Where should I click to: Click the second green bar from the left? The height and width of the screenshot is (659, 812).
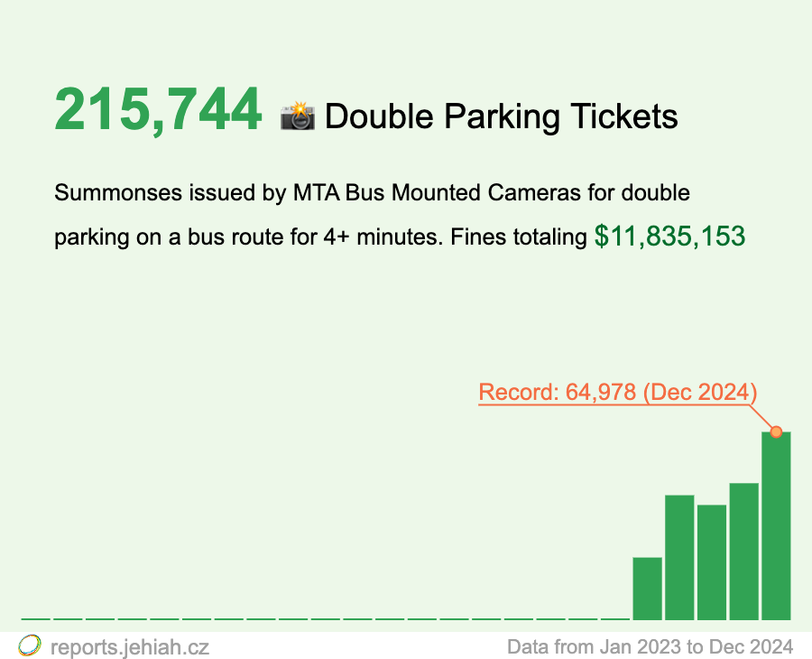679,556
